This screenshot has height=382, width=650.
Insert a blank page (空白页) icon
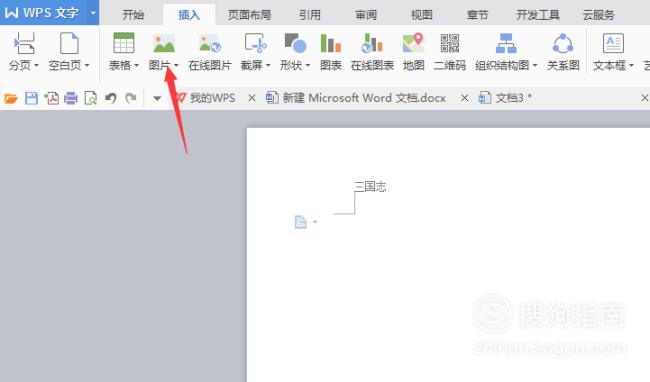tap(69, 44)
